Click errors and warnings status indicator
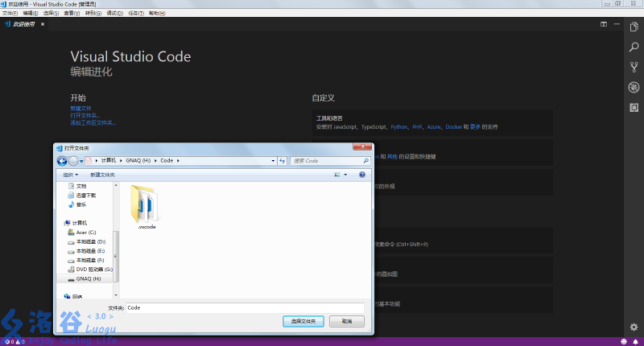Screen dimensions: 644x346 click(x=14, y=341)
